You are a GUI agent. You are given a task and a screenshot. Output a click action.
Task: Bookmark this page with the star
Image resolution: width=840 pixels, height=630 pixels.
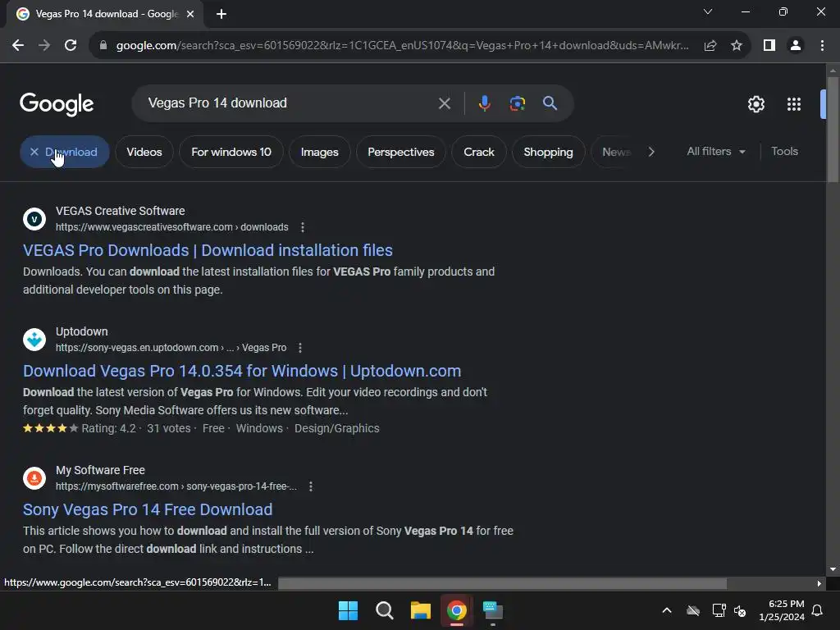pyautogui.click(x=737, y=46)
